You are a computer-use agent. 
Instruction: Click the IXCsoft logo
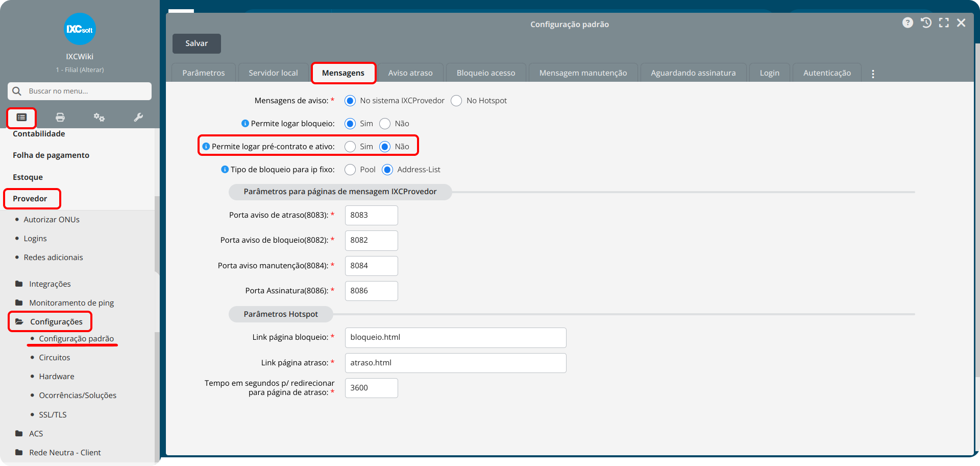[80, 29]
